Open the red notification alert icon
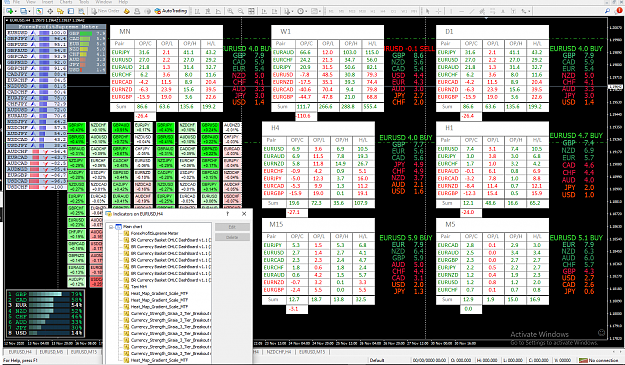Image resolution: width=625 pixels, height=365 pixels. [619, 10]
